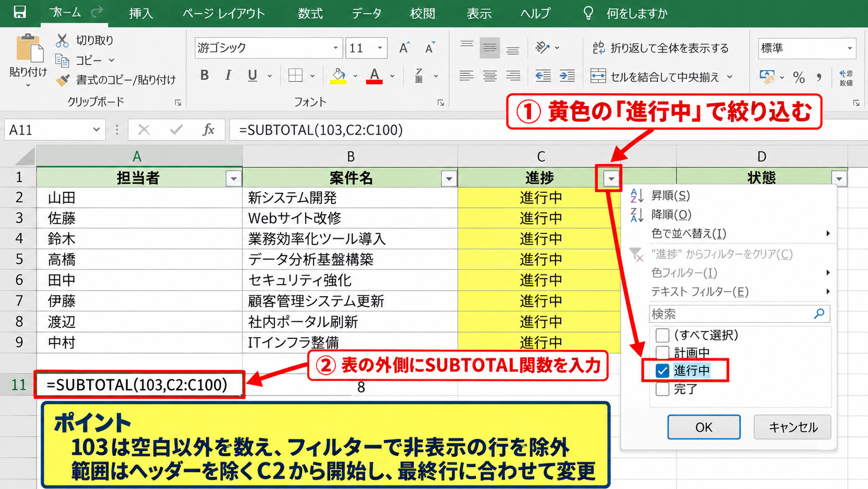Screen dimensions: 868x489
Task: Open the 案件名 column filter dropdown
Action: (x=449, y=179)
